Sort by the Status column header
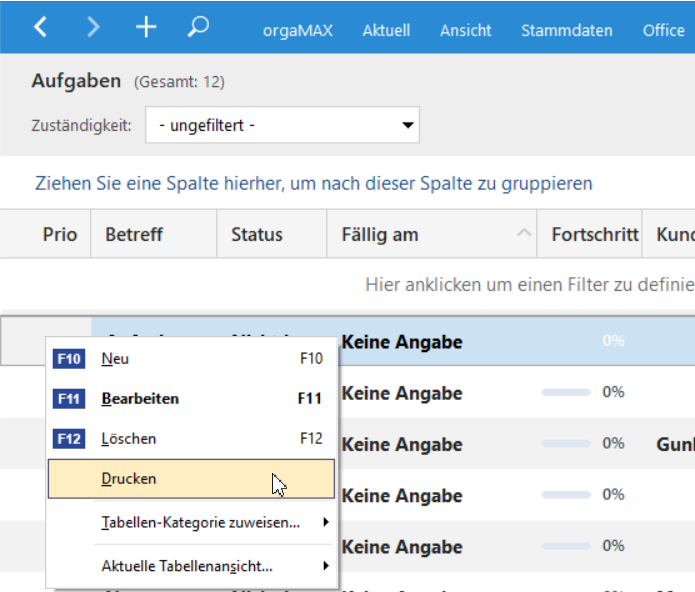The image size is (695, 592). 272,234
